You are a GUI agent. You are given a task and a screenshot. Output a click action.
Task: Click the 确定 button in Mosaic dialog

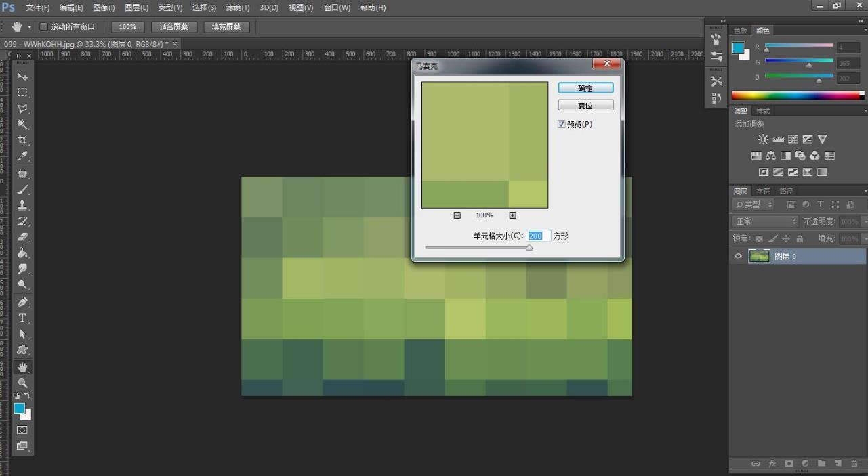coord(585,88)
